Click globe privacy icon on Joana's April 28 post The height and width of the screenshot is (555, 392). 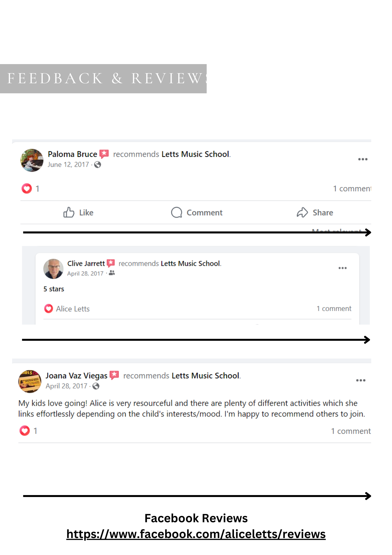[96, 386]
